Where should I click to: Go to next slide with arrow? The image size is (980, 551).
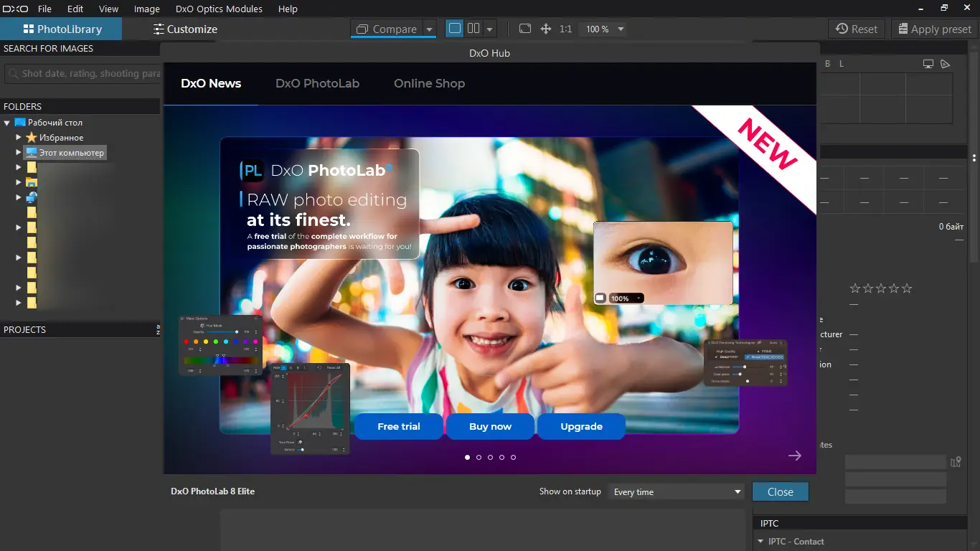click(x=794, y=456)
